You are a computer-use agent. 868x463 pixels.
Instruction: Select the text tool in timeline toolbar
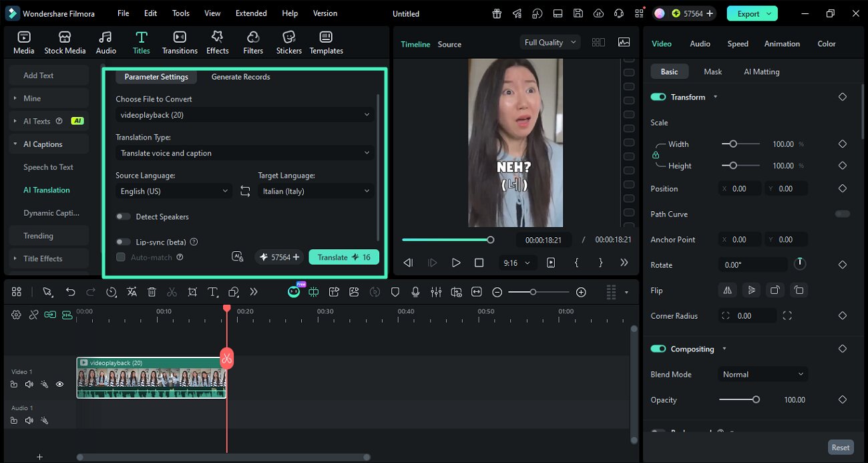click(213, 292)
